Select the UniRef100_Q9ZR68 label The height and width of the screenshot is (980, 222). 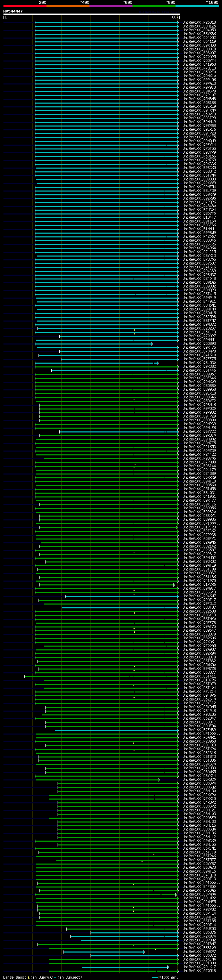[x=199, y=125]
